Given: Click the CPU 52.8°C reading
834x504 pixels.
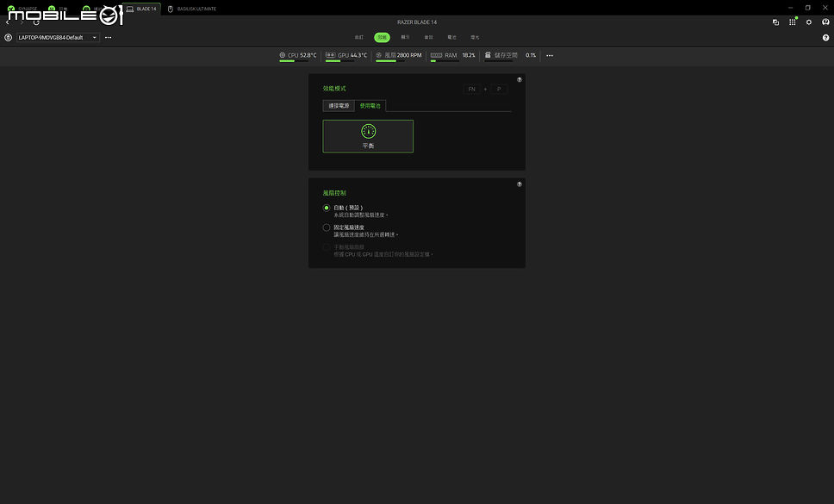Looking at the screenshot, I should point(308,55).
